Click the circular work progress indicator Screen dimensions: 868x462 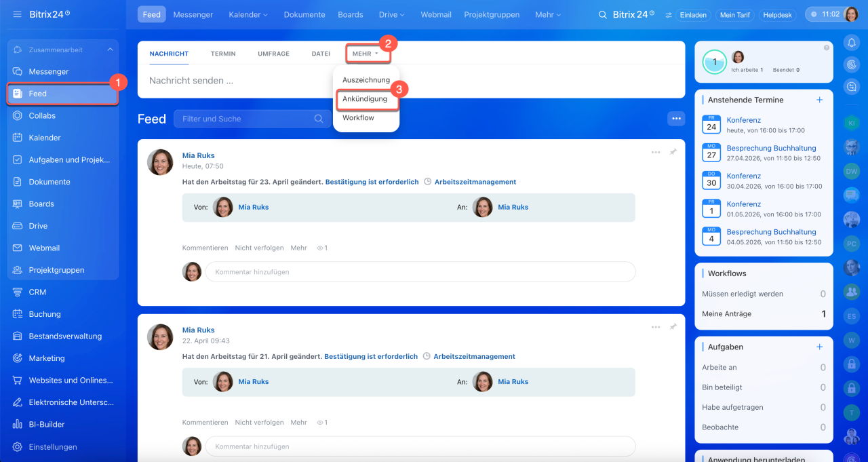[x=715, y=62]
